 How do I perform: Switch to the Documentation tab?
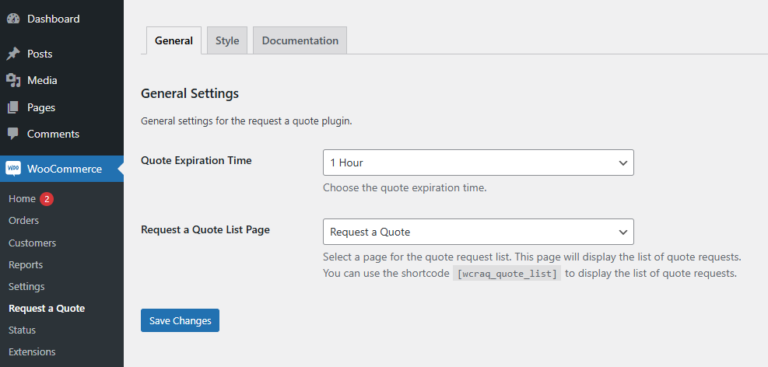300,41
